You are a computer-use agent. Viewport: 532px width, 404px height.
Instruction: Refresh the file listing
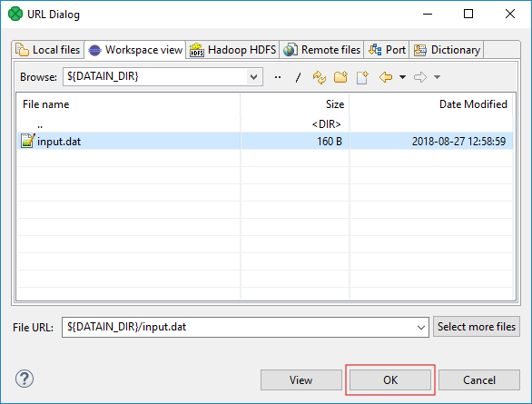(x=320, y=77)
